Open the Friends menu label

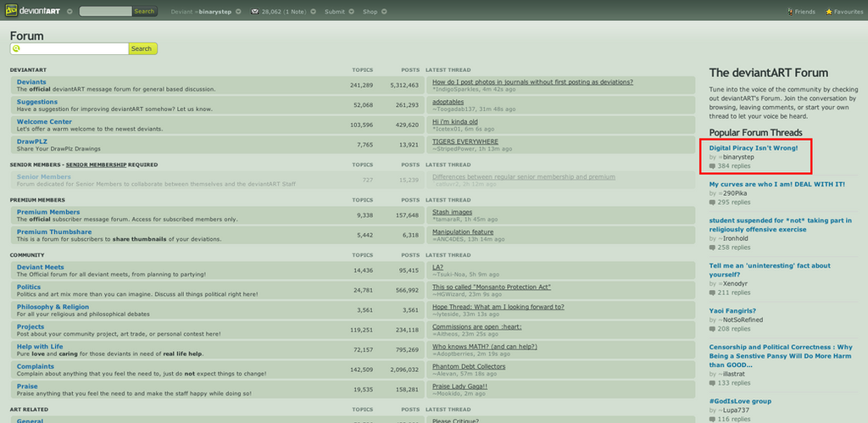click(805, 12)
